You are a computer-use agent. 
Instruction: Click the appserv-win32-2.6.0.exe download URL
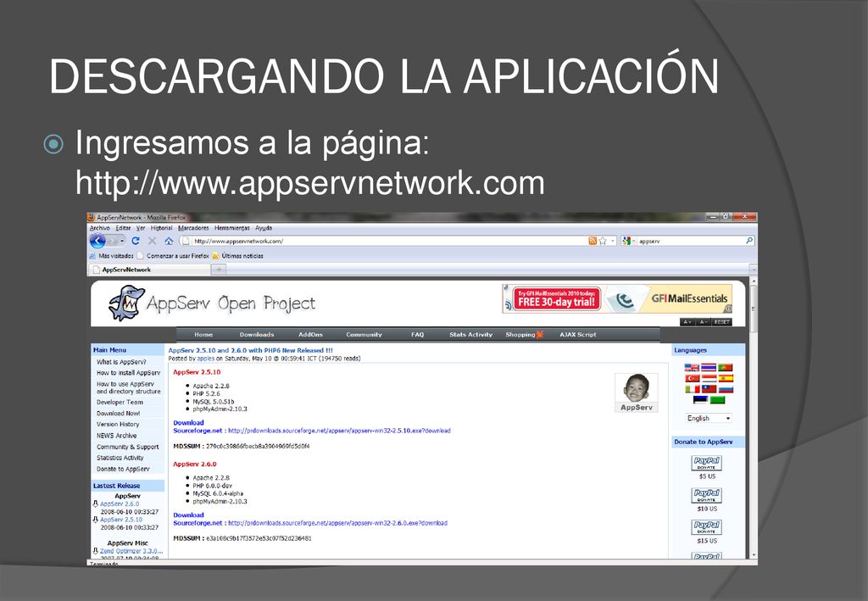[337, 523]
